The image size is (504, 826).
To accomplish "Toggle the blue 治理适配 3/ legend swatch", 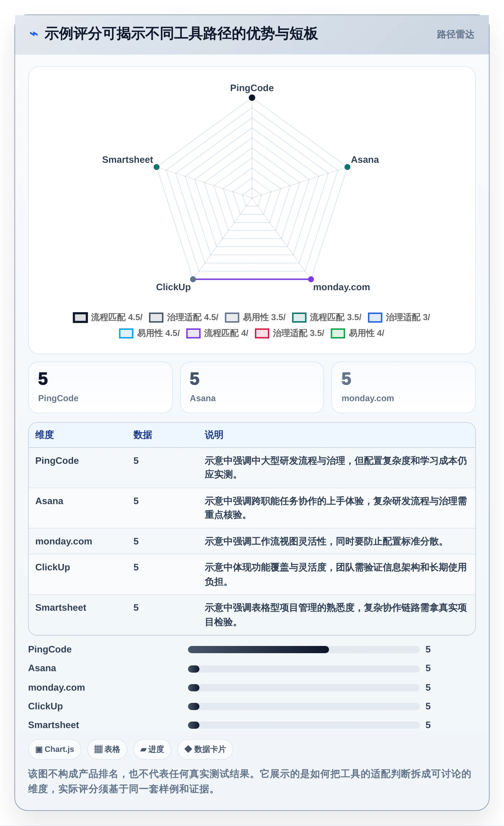I will (375, 317).
